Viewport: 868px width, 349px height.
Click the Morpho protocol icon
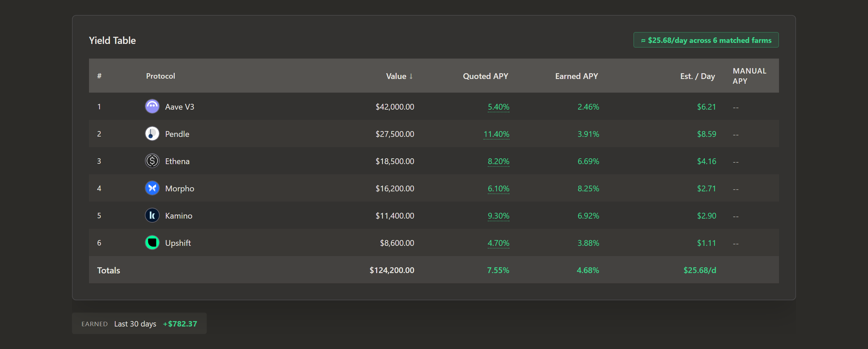click(152, 188)
